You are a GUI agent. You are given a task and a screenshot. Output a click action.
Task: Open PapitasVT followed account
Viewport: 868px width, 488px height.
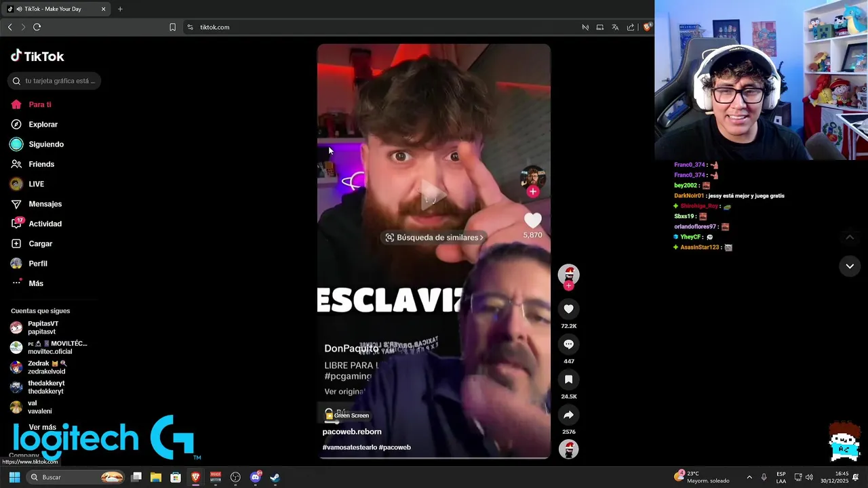tap(35, 328)
